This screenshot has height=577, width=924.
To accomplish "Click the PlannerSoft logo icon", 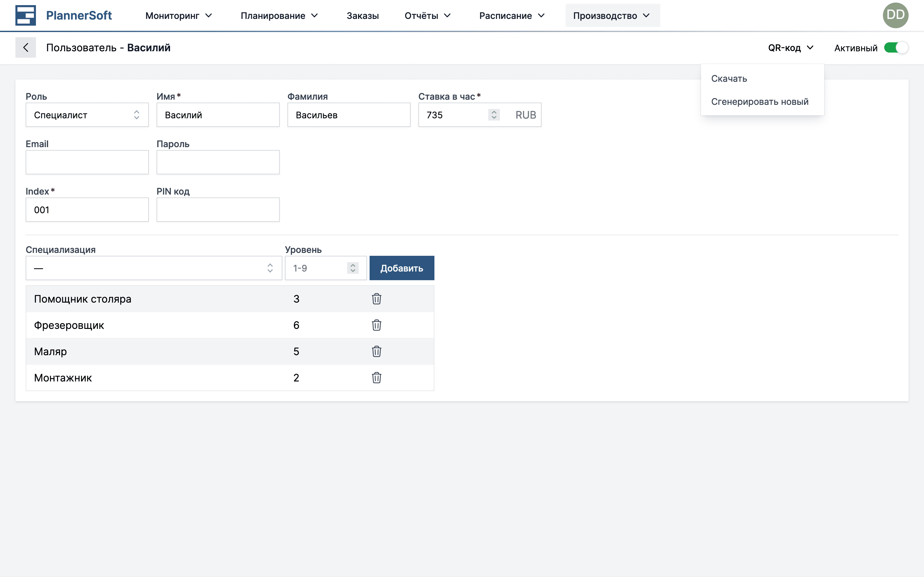I will pos(26,15).
